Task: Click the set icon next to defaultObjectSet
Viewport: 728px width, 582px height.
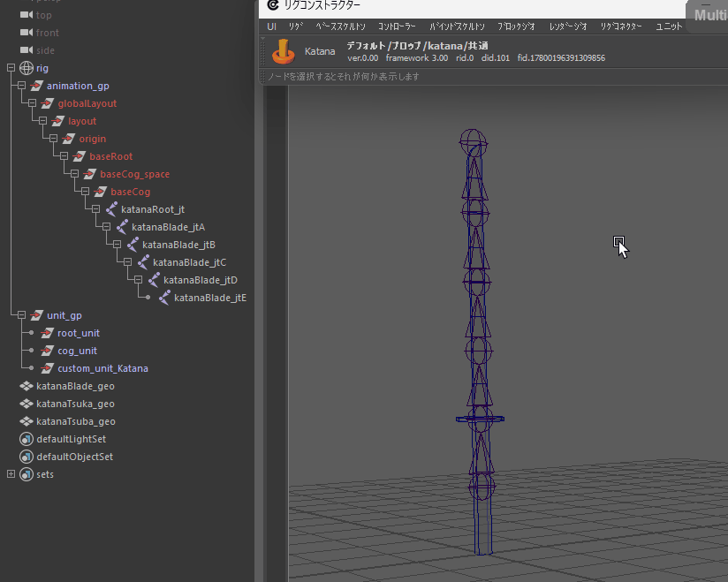Action: (27, 457)
